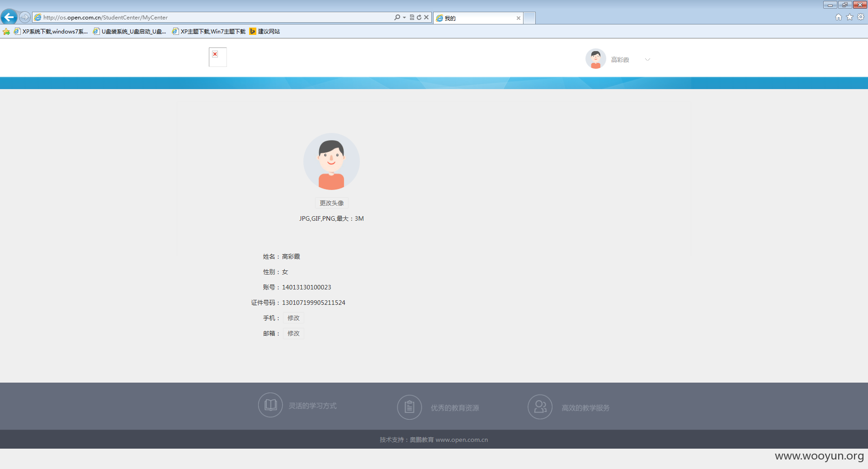868x469 pixels.
Task: Click the Stop loading X icon
Action: (426, 17)
